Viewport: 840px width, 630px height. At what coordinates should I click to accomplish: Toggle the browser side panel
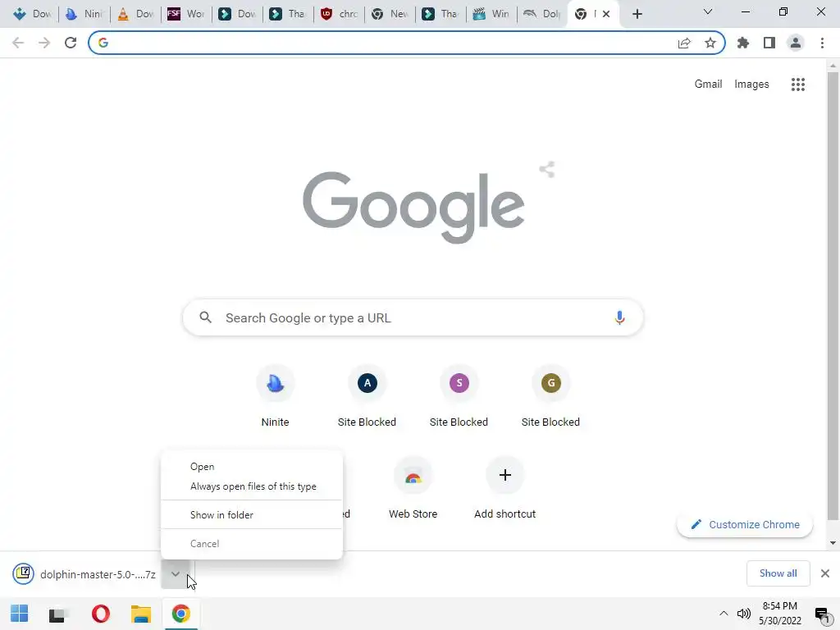point(769,43)
